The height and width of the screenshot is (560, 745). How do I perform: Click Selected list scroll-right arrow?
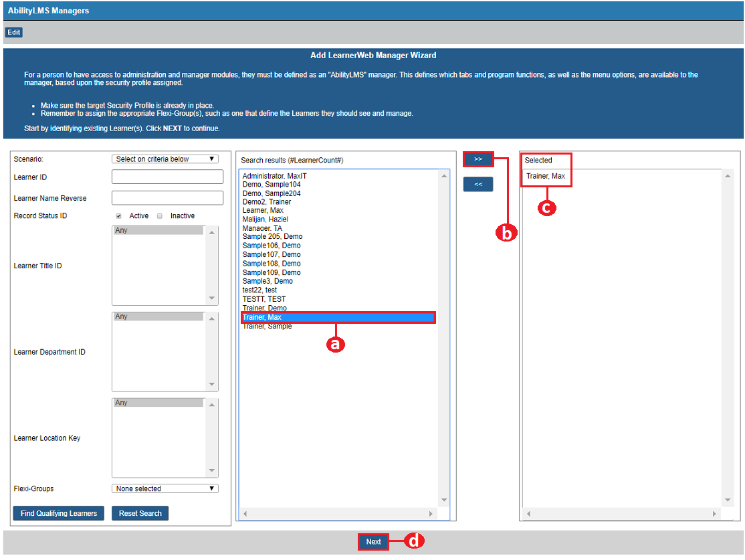click(x=714, y=513)
